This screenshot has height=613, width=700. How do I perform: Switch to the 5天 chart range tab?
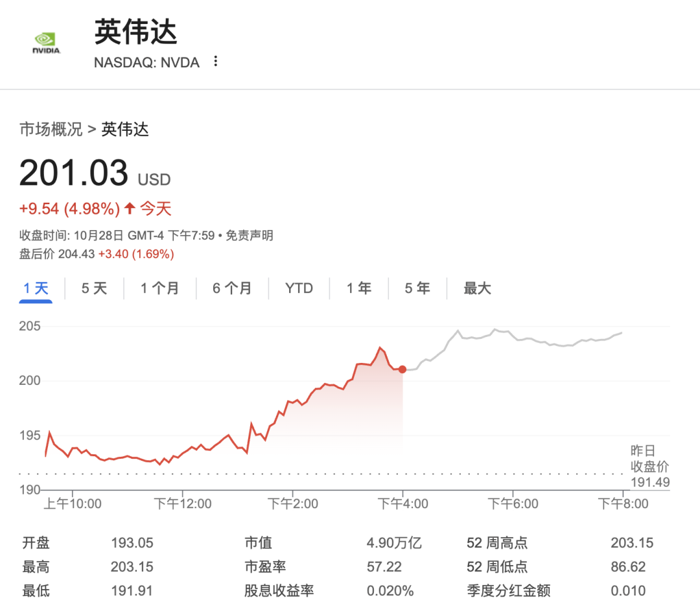click(94, 288)
